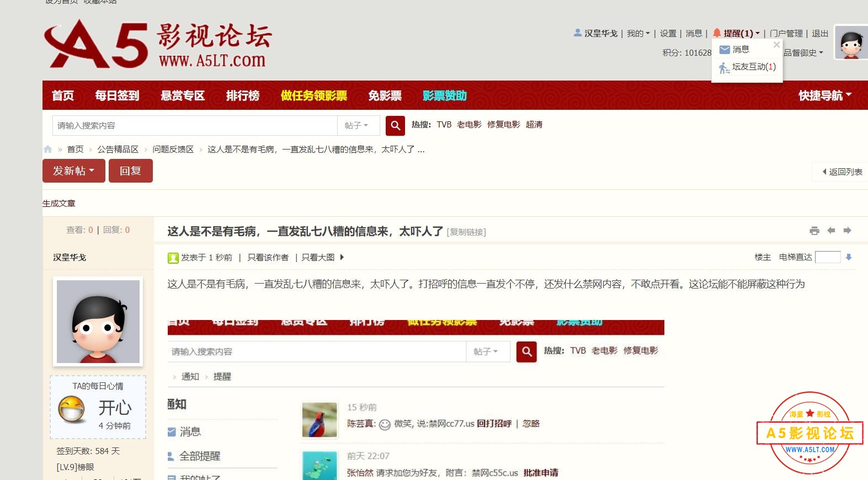Click 积分: 101628 text
The width and height of the screenshot is (868, 480).
point(687,52)
